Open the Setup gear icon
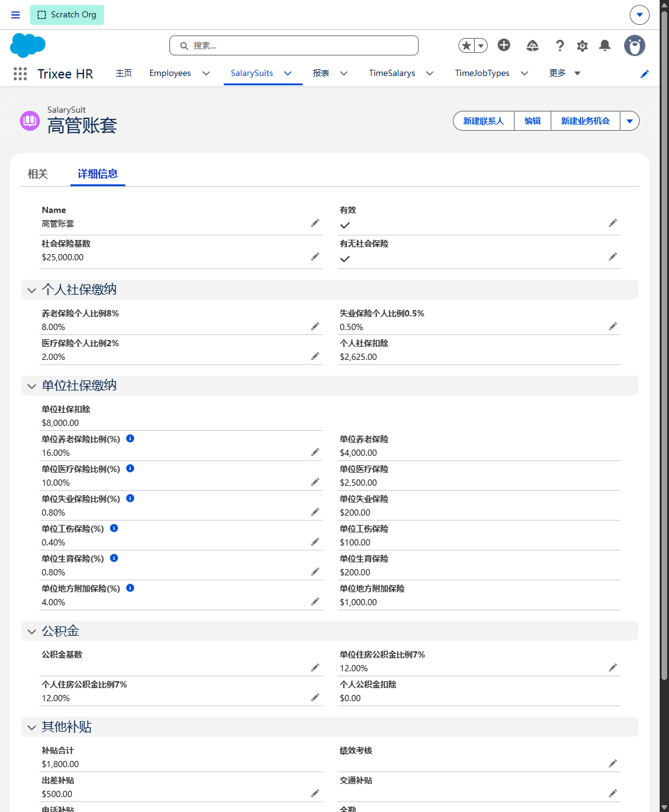The width and height of the screenshot is (669, 812). click(582, 45)
